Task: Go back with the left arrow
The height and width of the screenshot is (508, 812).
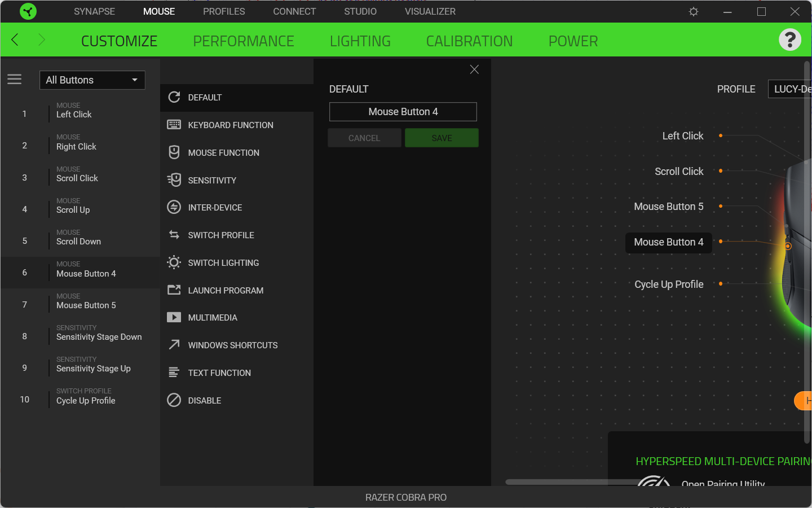Action: point(15,40)
